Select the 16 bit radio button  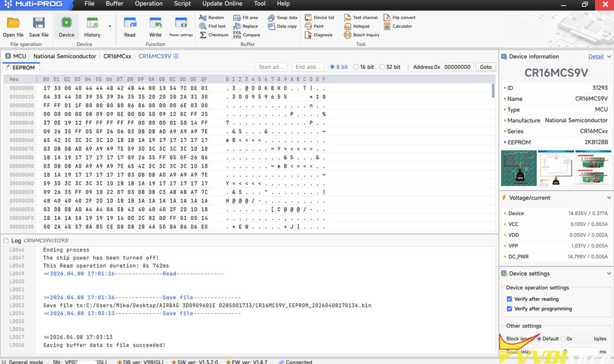click(357, 67)
